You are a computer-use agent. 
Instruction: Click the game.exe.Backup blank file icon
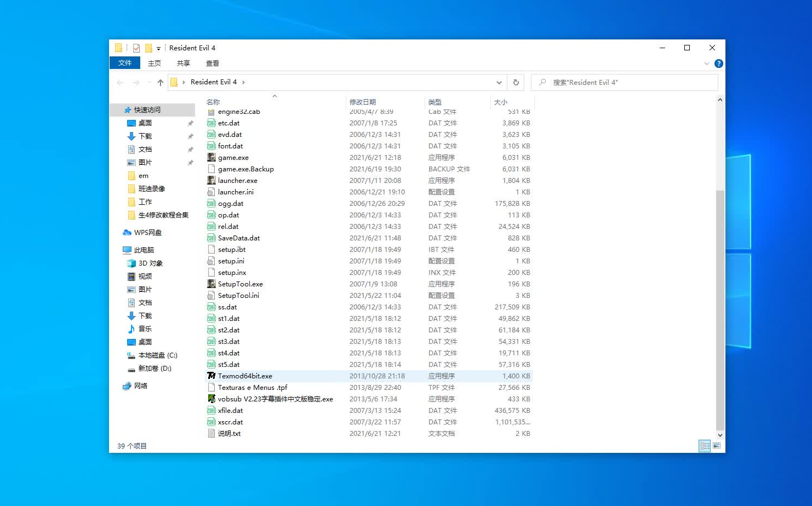(211, 169)
